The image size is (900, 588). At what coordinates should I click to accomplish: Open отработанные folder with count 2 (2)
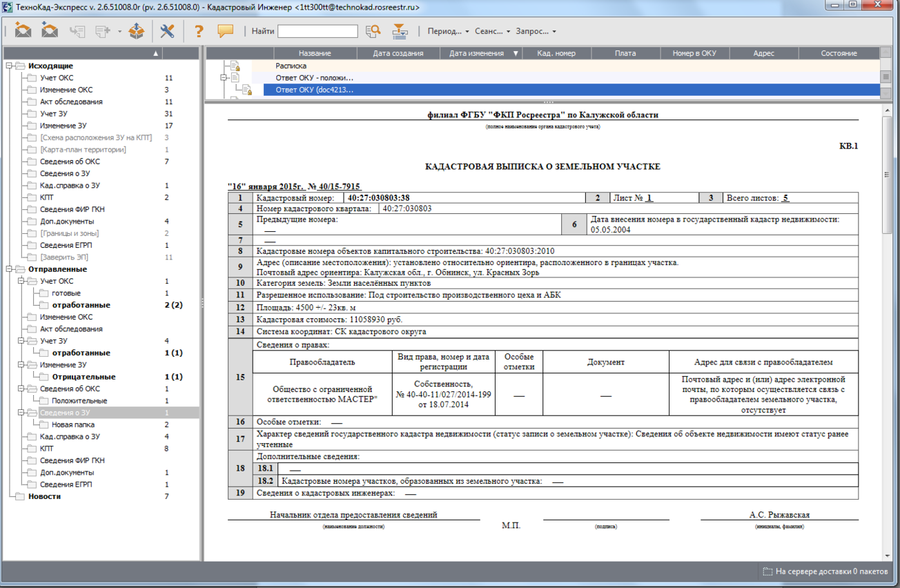81,305
